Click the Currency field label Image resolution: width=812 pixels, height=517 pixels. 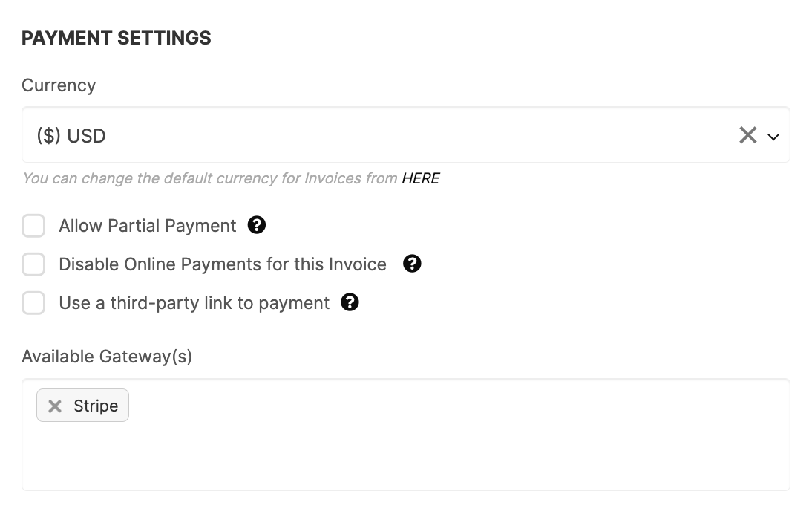(x=59, y=85)
